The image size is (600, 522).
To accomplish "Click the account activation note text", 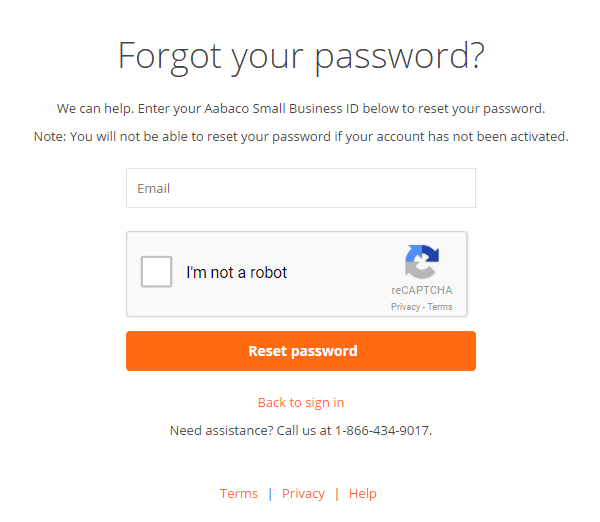I will [300, 136].
